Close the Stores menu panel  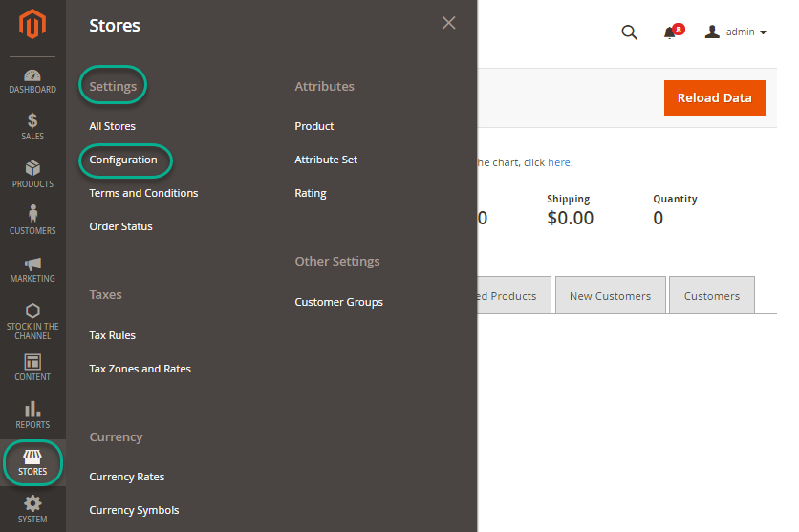(x=448, y=23)
